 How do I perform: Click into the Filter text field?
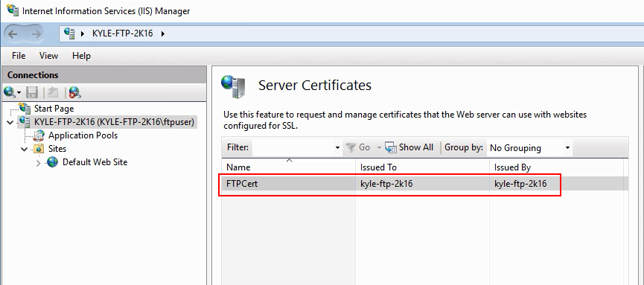(293, 147)
